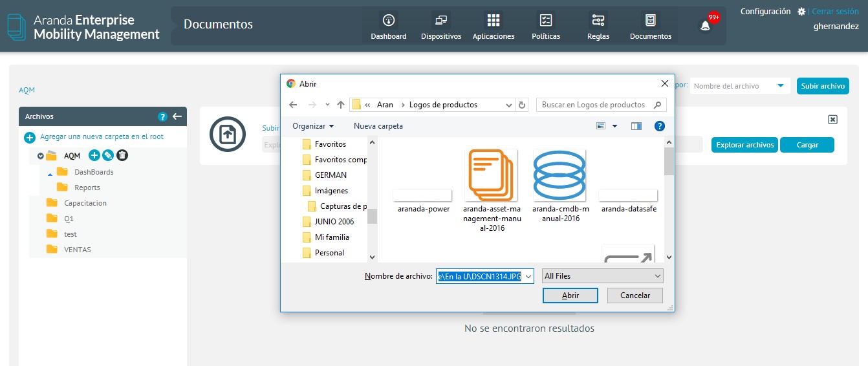Select the aranada-power file
Image resolution: width=868 pixels, height=366 pixels.
pyautogui.click(x=422, y=201)
